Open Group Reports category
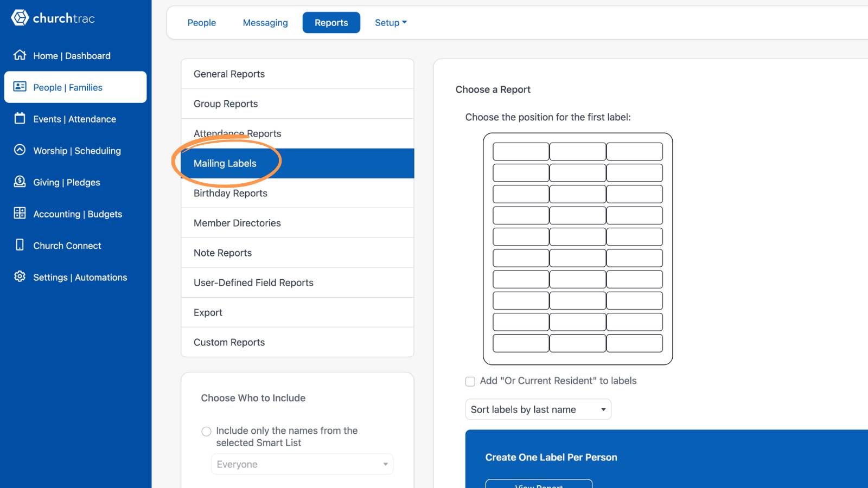Viewport: 868px width, 488px height. click(297, 104)
